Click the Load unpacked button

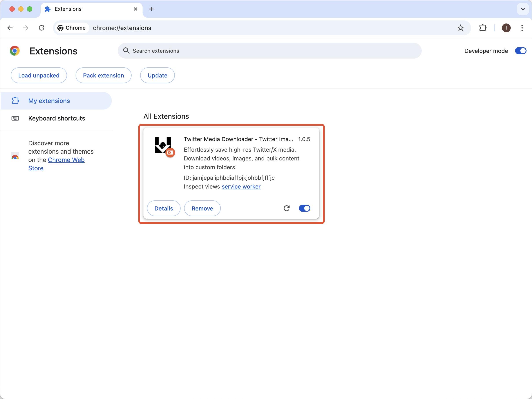coord(39,75)
